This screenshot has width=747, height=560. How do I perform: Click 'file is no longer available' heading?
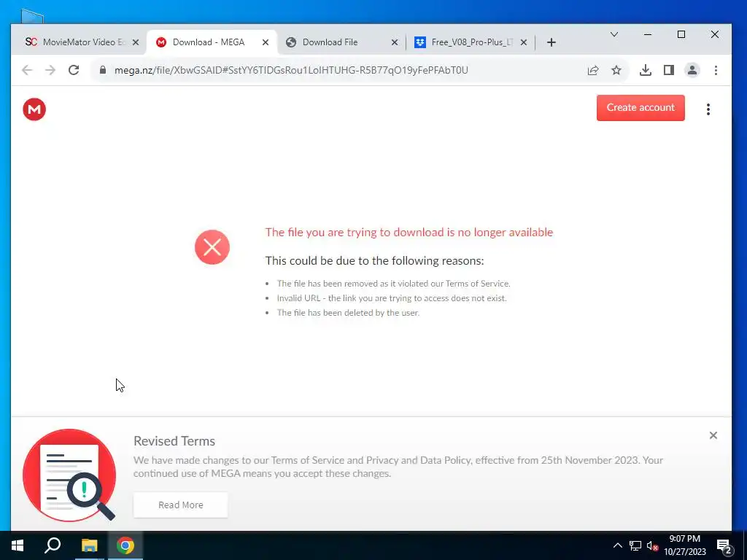click(409, 233)
